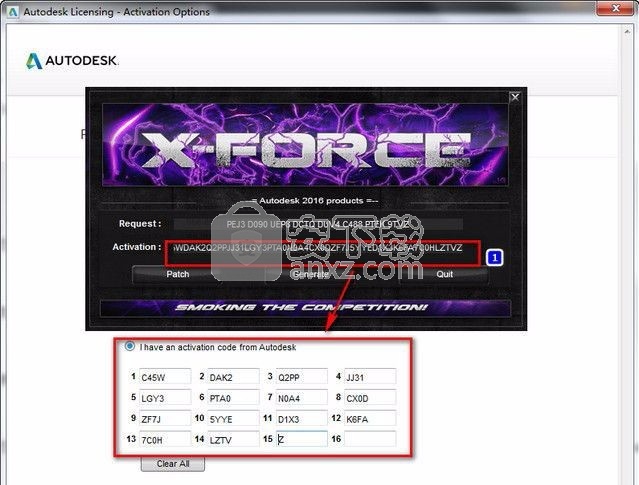Click the 'SMOKING THE COMPETITION!' text banner
The image size is (639, 485).
pos(302,307)
